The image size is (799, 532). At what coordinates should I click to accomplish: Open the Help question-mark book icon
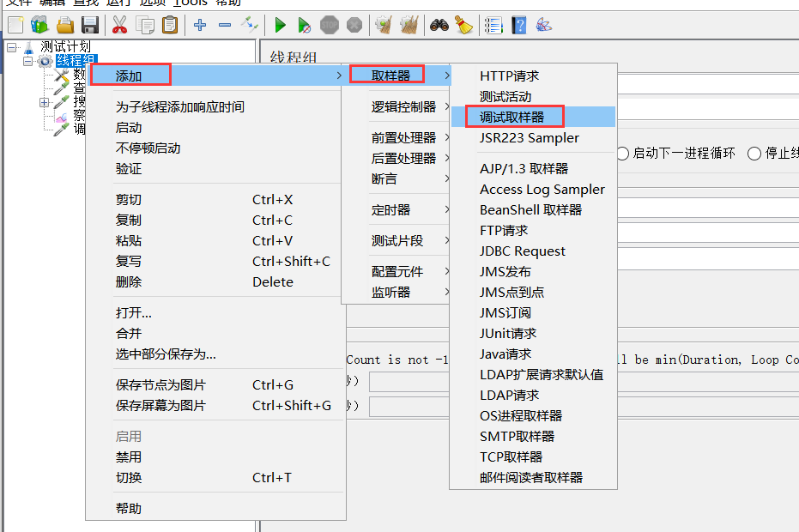pos(518,25)
